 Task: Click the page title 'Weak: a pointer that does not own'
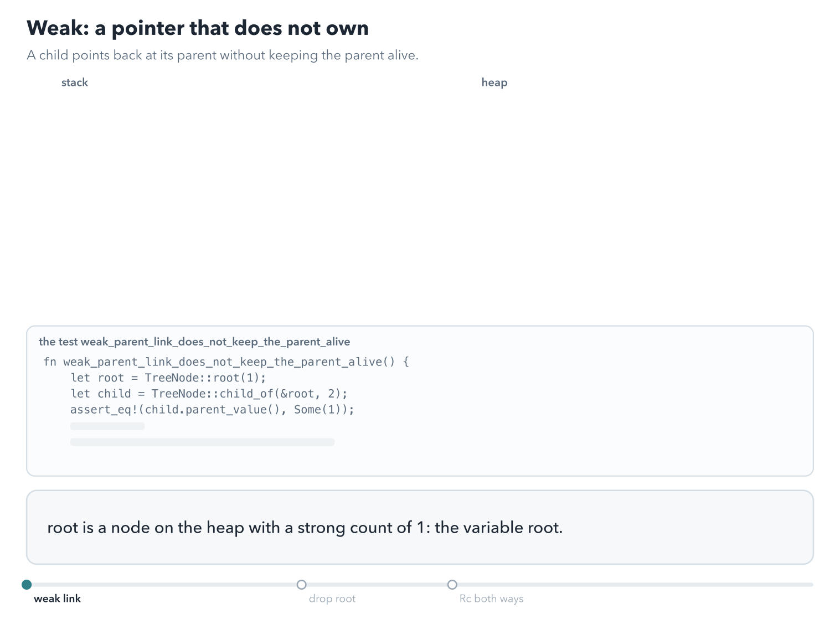(x=198, y=28)
